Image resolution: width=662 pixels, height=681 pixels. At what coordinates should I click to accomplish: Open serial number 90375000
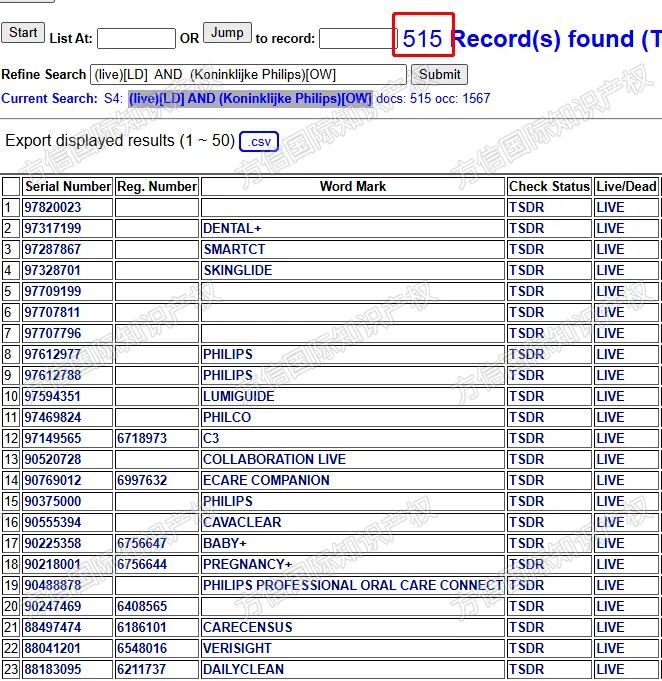click(53, 501)
